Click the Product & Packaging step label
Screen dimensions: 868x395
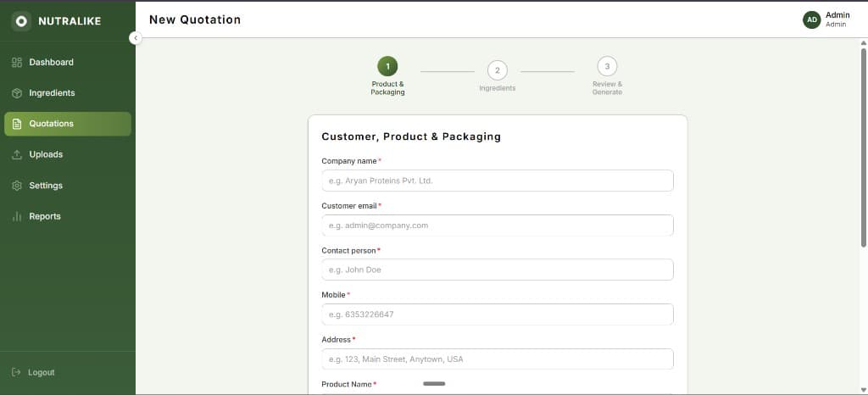[x=387, y=88]
